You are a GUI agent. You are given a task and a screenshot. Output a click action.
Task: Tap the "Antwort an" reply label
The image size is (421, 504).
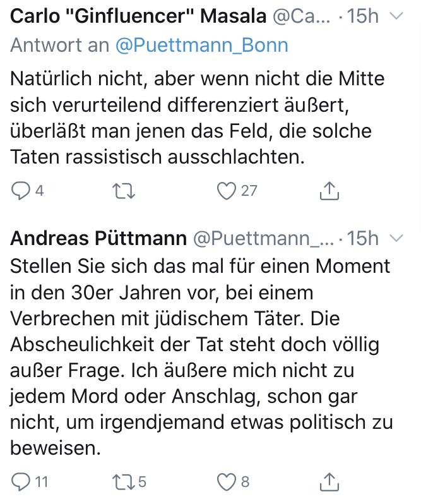pyautogui.click(x=61, y=46)
